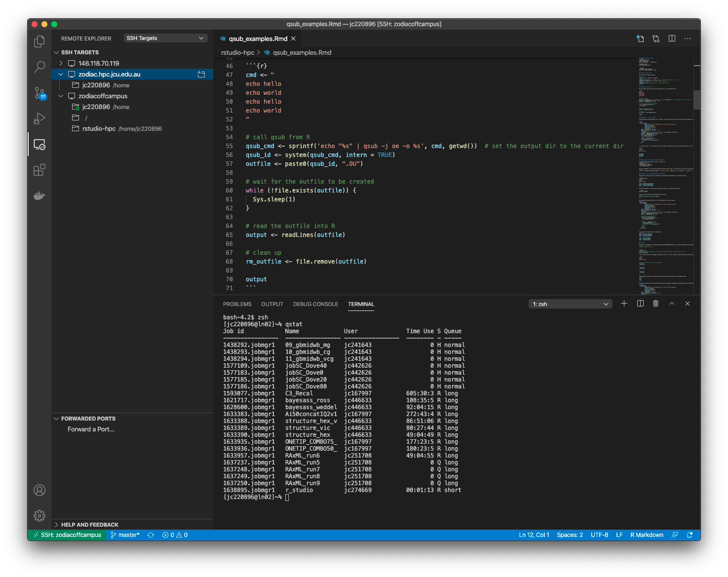Image resolution: width=728 pixels, height=577 pixels.
Task: Select the qsub_examples.Rmd editor tab
Action: 258,38
